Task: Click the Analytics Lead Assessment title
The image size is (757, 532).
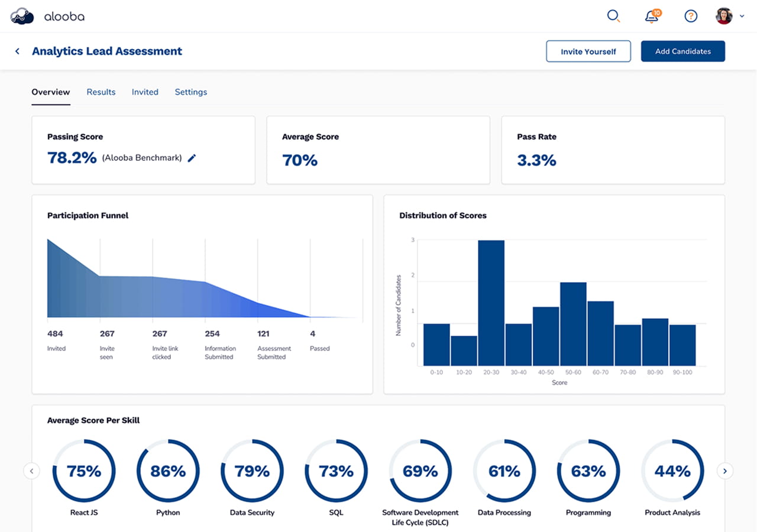Action: [x=107, y=51]
